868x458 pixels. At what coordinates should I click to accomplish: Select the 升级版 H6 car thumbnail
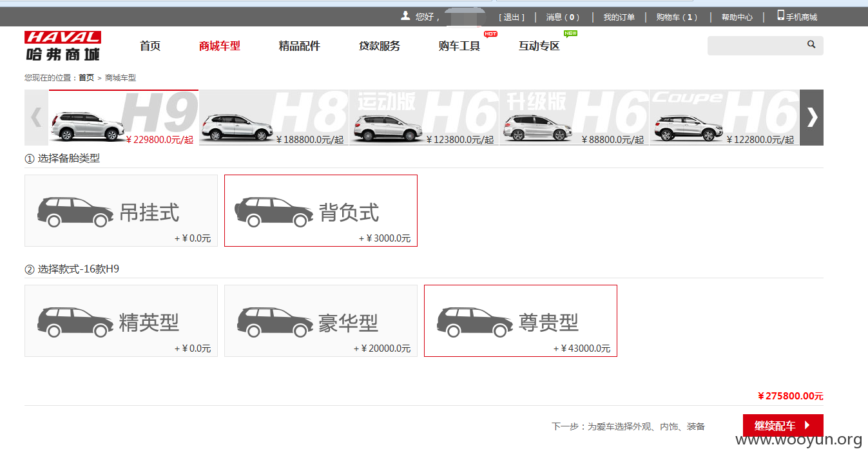(x=574, y=117)
